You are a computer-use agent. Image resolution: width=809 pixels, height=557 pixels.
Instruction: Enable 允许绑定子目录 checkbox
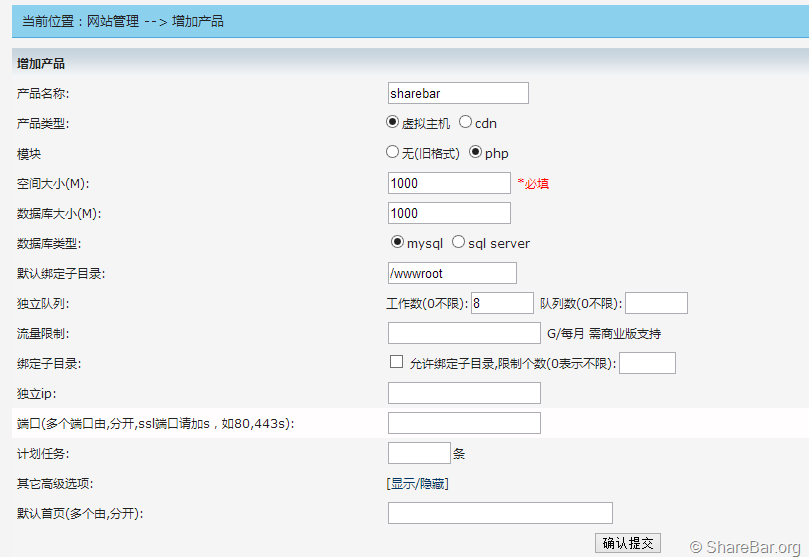click(396, 362)
